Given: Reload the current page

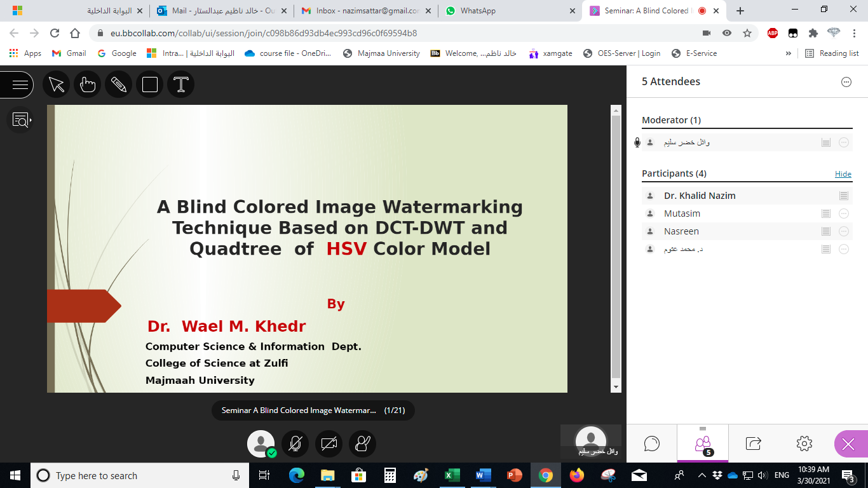Looking at the screenshot, I should point(55,33).
